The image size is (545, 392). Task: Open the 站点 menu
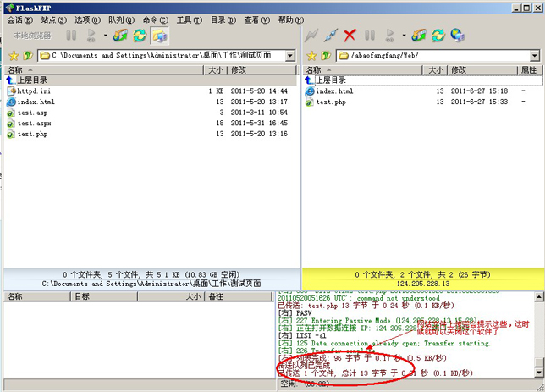[x=53, y=20]
